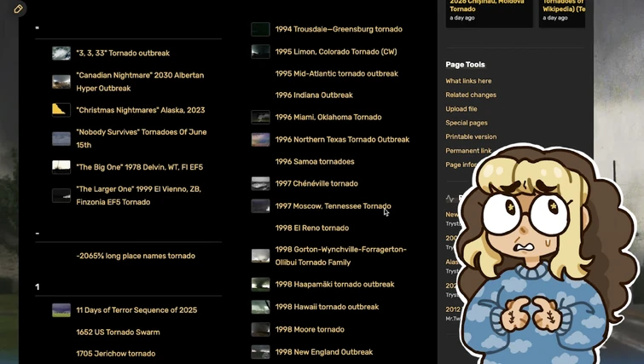Click Permanent link in Page Tools
Screen dimensions: 644x364
coord(468,151)
